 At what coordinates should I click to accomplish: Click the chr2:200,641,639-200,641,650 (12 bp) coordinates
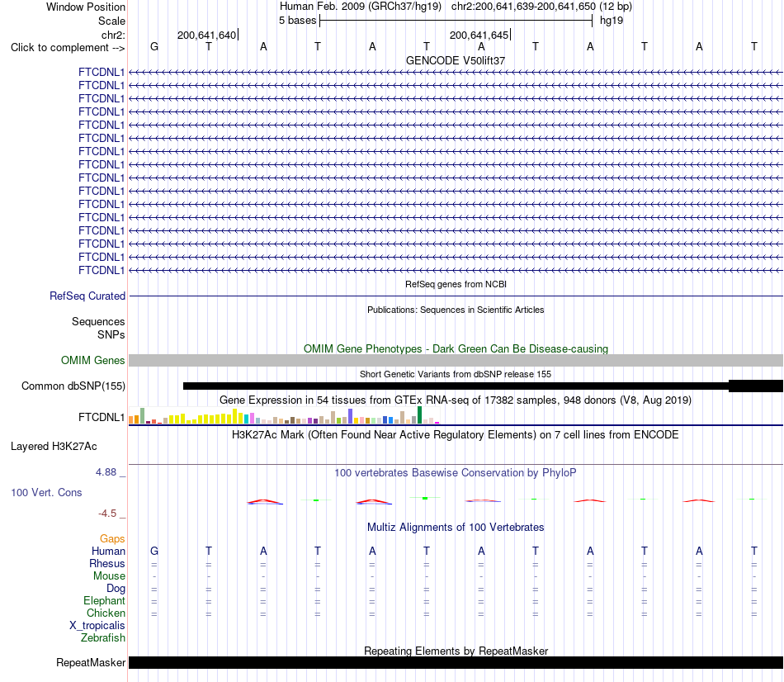pos(541,7)
